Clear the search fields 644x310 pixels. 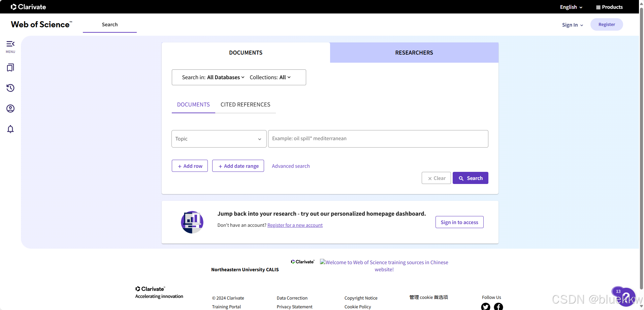[436, 178]
